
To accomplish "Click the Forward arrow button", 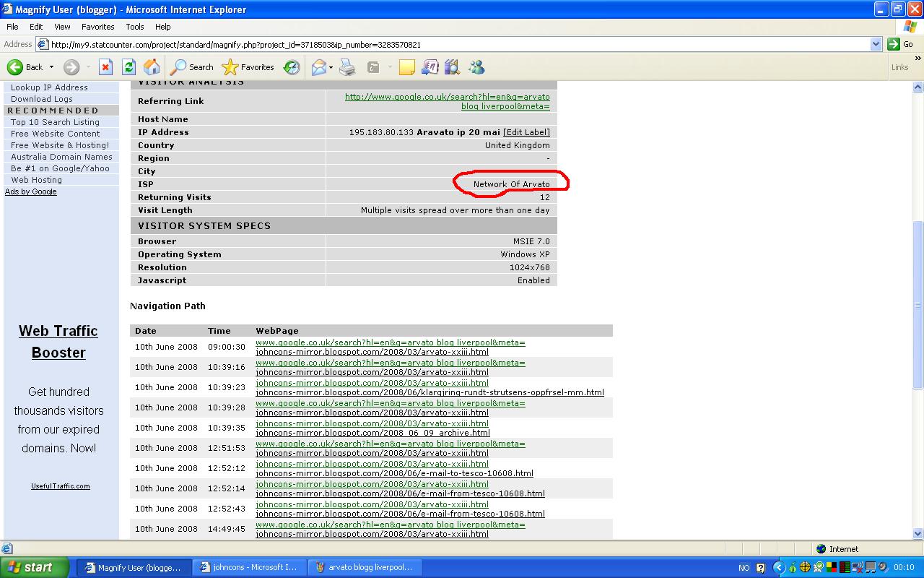I will 71,67.
